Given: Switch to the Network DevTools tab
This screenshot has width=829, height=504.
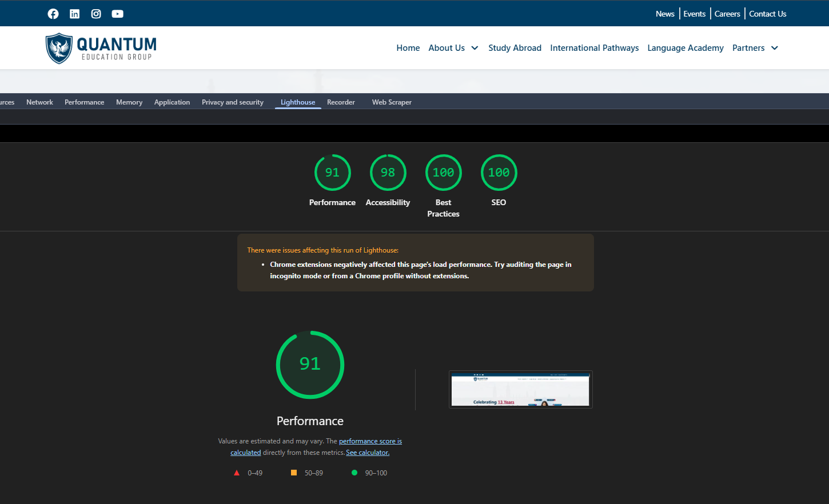Looking at the screenshot, I should click(39, 102).
